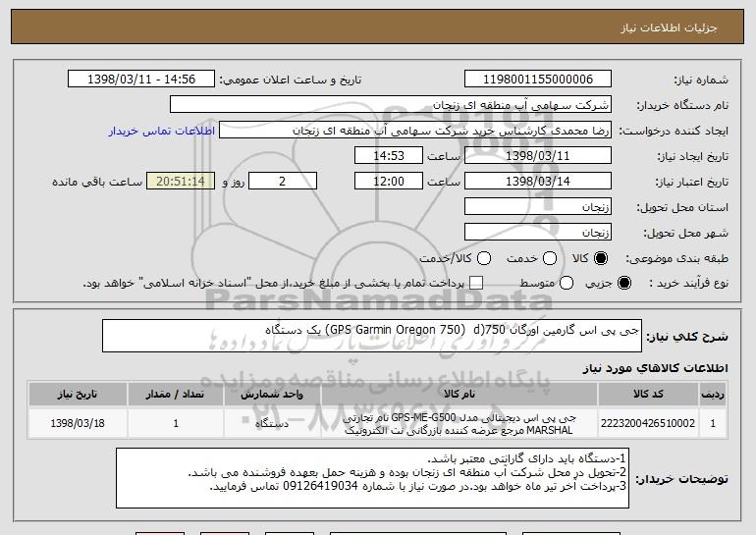756x535 pixels.
Task: Click the تاریخ نیاز column header
Action: 78,395
